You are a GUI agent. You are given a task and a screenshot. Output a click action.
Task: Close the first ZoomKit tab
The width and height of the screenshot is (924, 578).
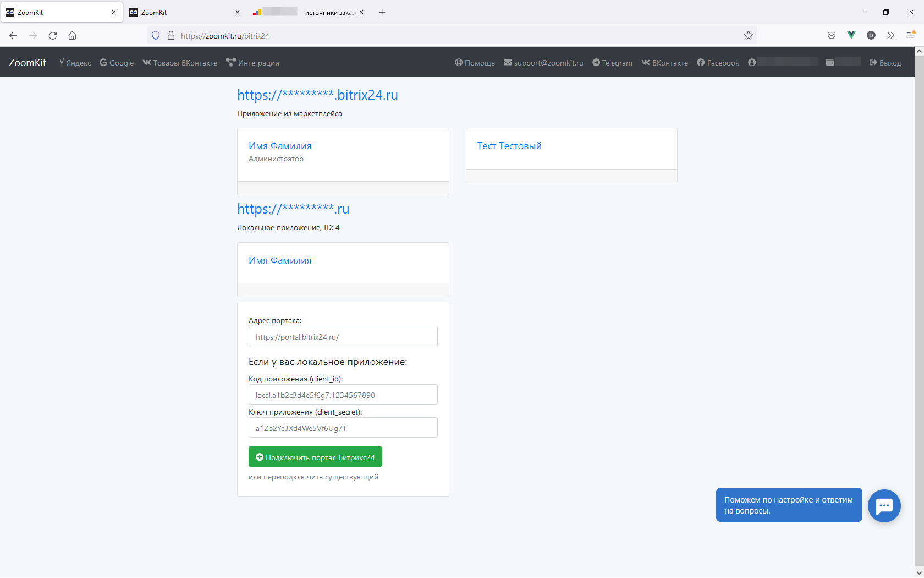114,12
